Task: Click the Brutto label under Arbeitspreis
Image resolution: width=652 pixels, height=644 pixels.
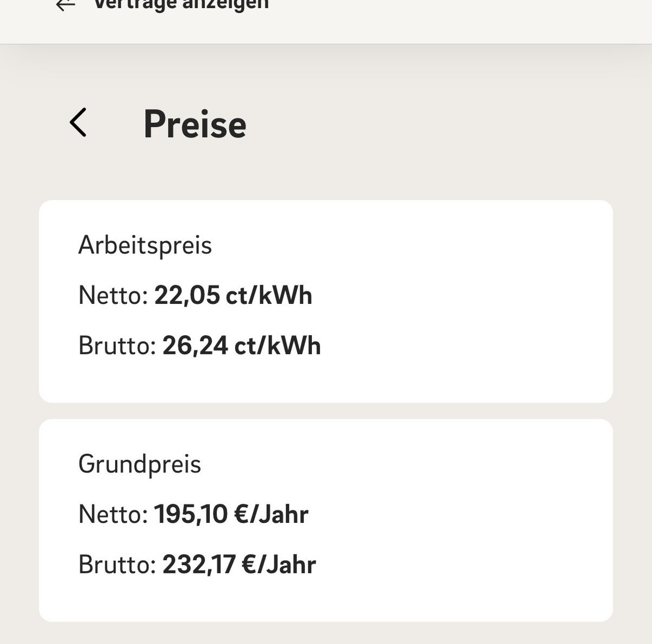Action: [x=117, y=346]
